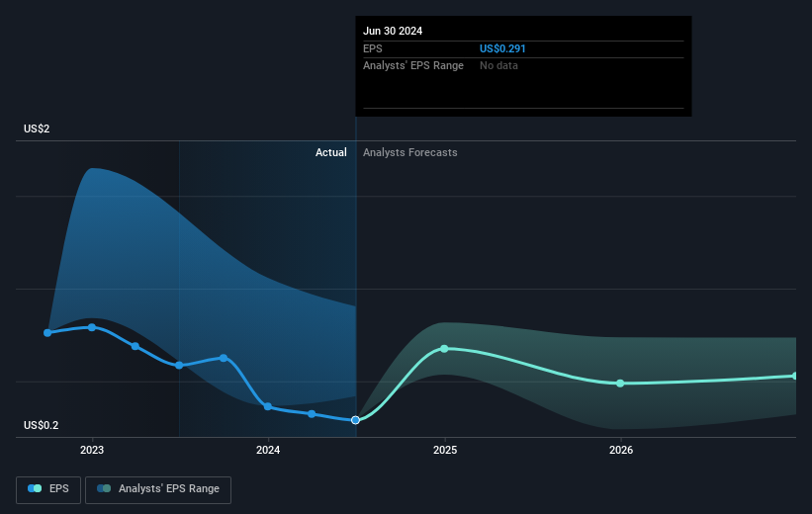Click the US$0.2 y-axis label
The height and width of the screenshot is (514, 812).
[41, 425]
